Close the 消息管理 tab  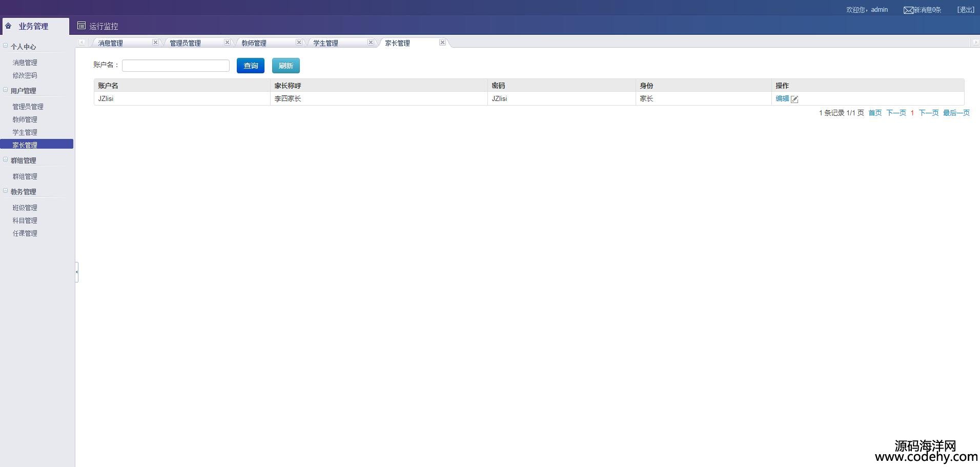pyautogui.click(x=155, y=43)
